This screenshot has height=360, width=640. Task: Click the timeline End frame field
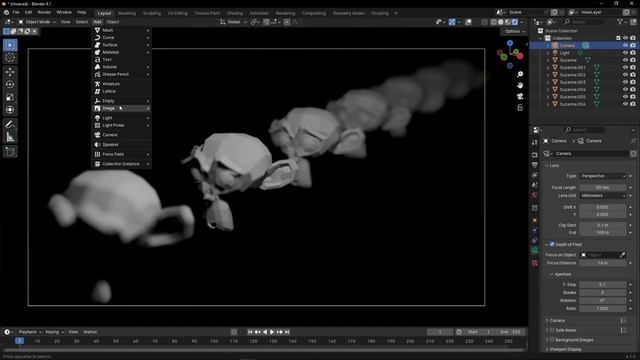coord(511,332)
